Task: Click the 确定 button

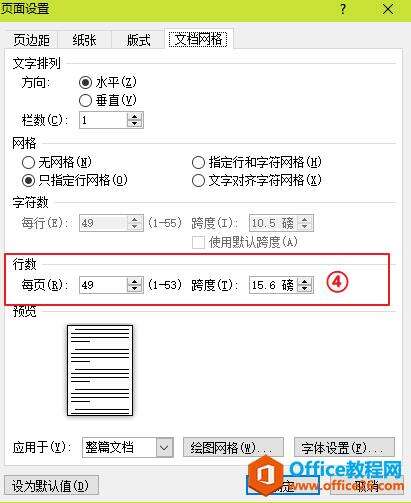Action: pyautogui.click(x=283, y=485)
